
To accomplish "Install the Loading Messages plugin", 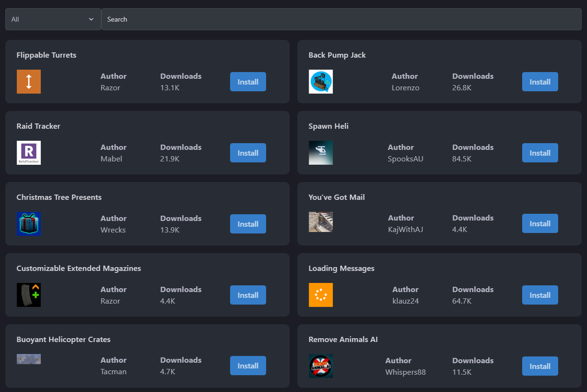I will click(x=540, y=295).
